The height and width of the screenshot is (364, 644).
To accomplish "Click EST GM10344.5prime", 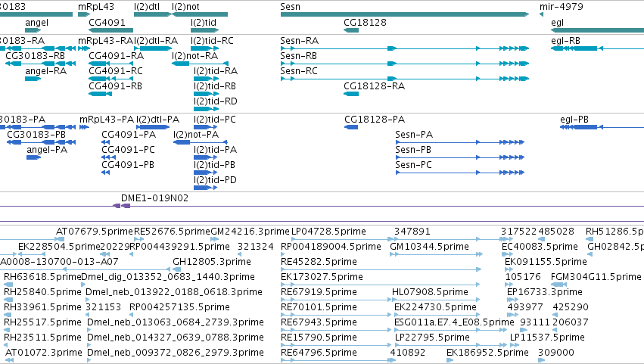I will [x=436, y=254].
